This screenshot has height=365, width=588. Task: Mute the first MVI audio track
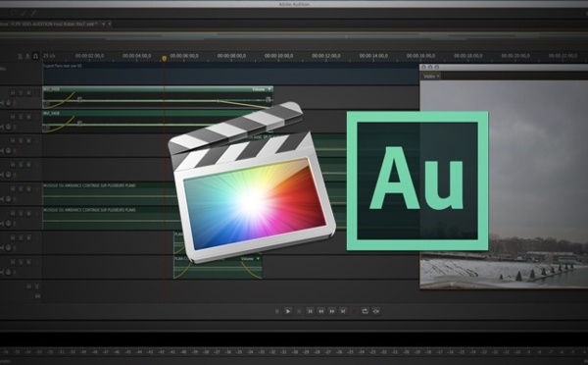[x=13, y=93]
